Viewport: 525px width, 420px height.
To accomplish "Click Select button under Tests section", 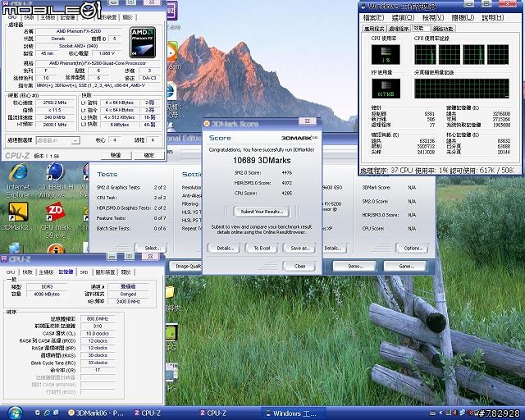I will pos(151,249).
